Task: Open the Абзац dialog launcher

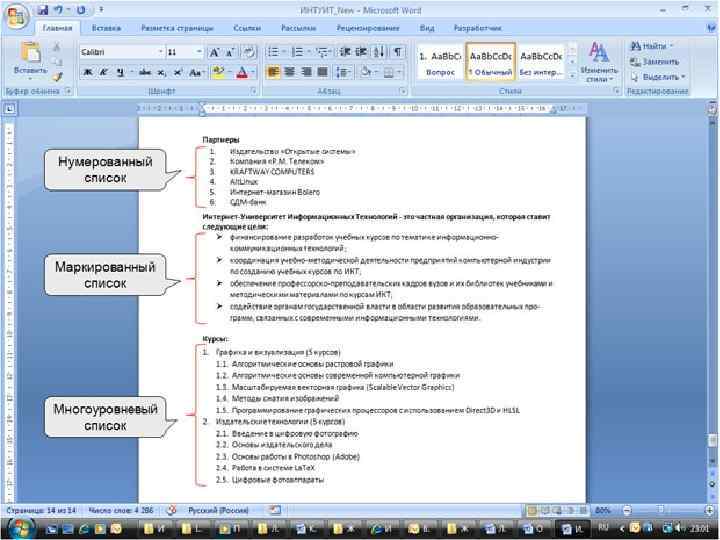Action: point(403,91)
